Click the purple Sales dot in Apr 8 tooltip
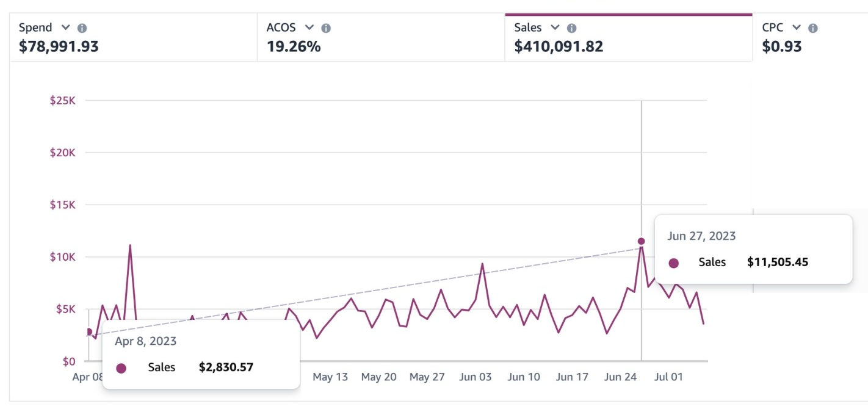The height and width of the screenshot is (409, 868). (121, 368)
